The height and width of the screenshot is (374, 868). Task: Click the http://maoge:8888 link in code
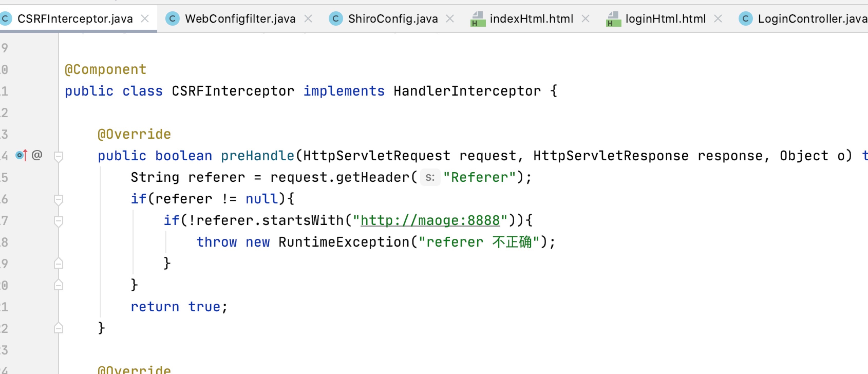(x=430, y=221)
